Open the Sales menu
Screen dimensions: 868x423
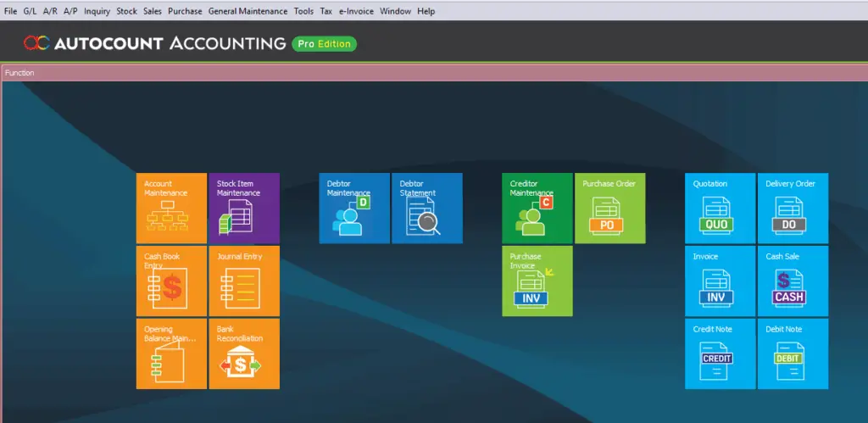[153, 11]
